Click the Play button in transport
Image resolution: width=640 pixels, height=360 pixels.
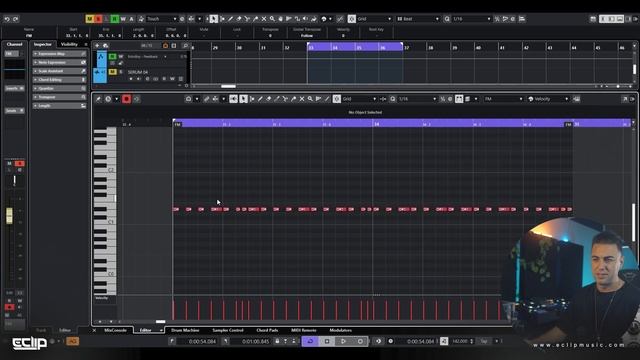tap(344, 341)
